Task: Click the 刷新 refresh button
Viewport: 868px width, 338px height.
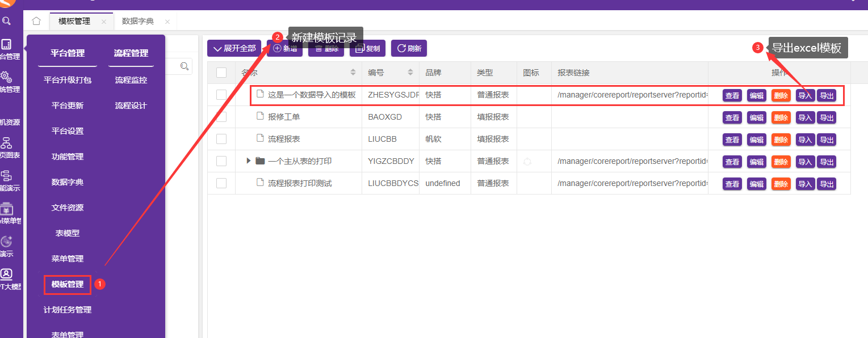Action: [x=409, y=48]
